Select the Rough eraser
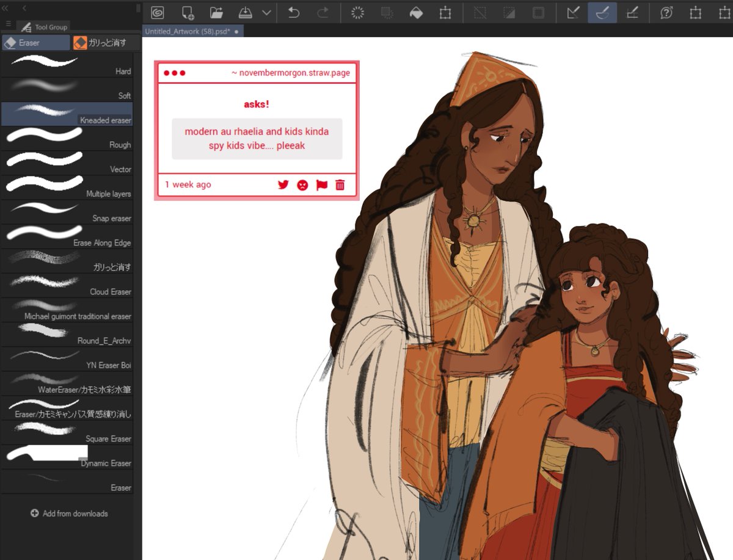733x560 pixels. [67, 138]
